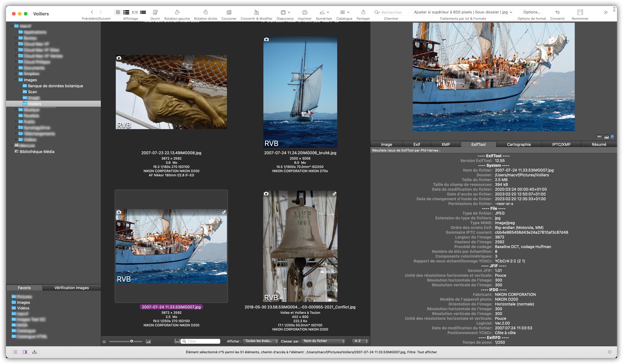The height and width of the screenshot is (364, 623).
Task: Click the Numériser scanner icon
Action: [322, 12]
